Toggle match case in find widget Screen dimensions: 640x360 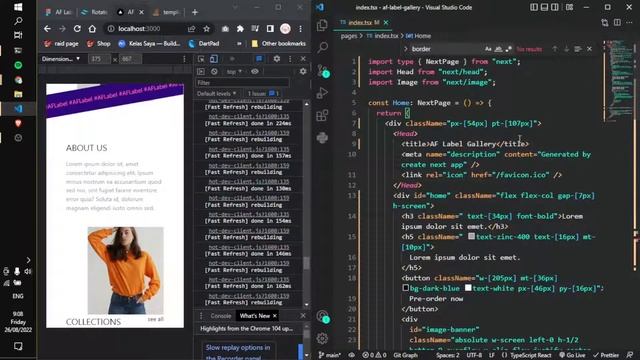(x=488, y=49)
